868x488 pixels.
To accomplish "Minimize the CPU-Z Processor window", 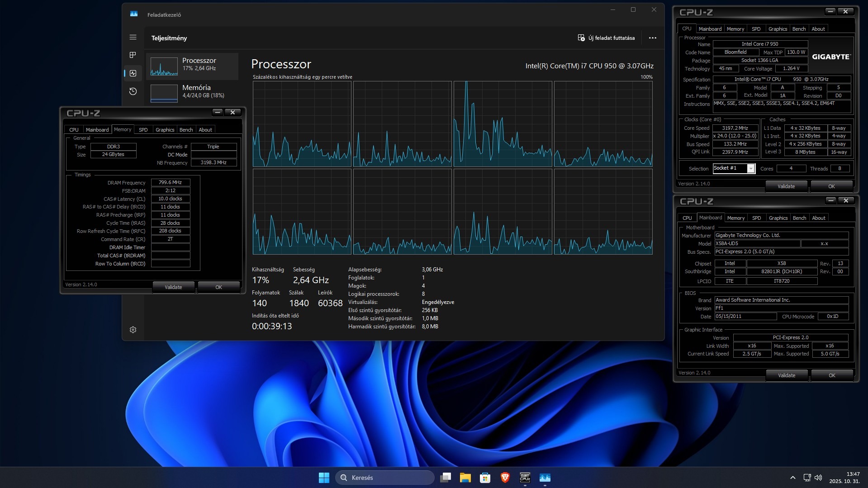I will [x=830, y=11].
